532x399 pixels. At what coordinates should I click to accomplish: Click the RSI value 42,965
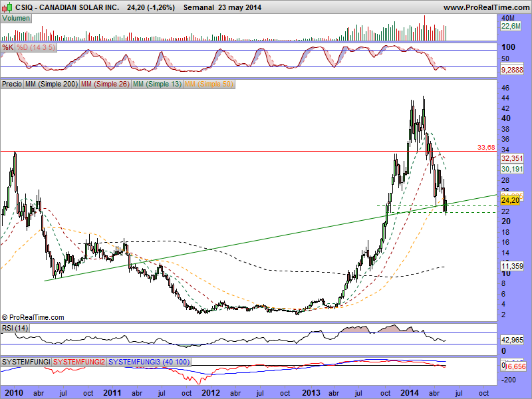512,340
